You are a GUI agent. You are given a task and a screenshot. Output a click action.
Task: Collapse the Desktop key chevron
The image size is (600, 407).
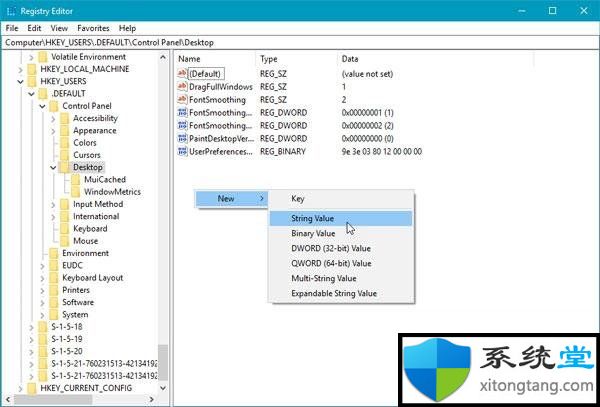[x=53, y=167]
